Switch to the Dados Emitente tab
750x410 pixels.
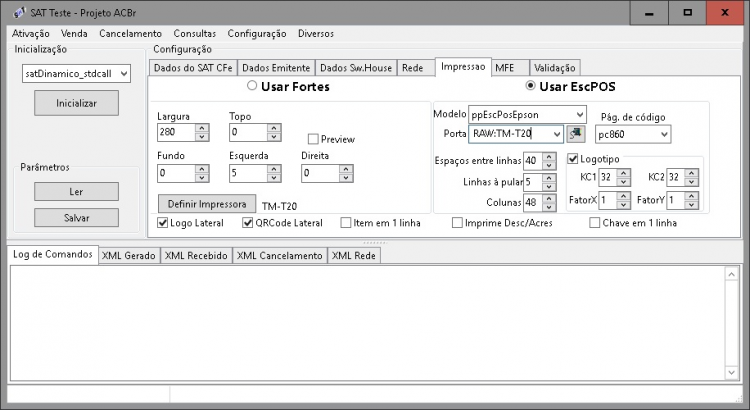(276, 68)
